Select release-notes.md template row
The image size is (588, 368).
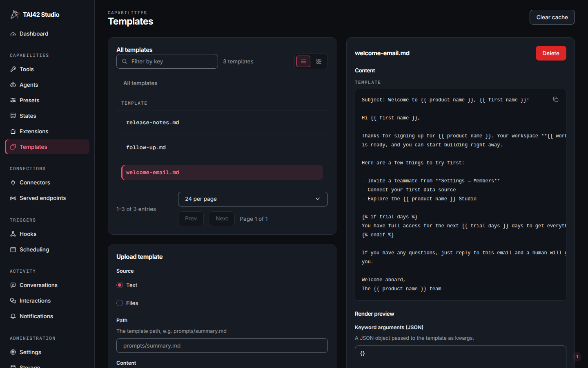click(x=222, y=123)
